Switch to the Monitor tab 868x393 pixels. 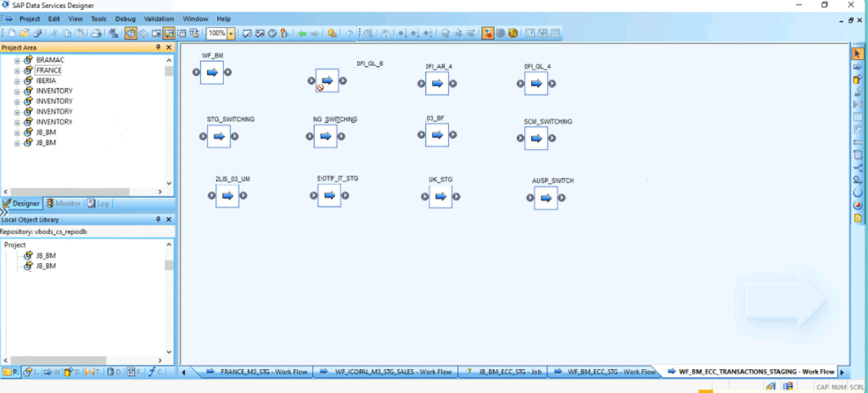tap(64, 204)
